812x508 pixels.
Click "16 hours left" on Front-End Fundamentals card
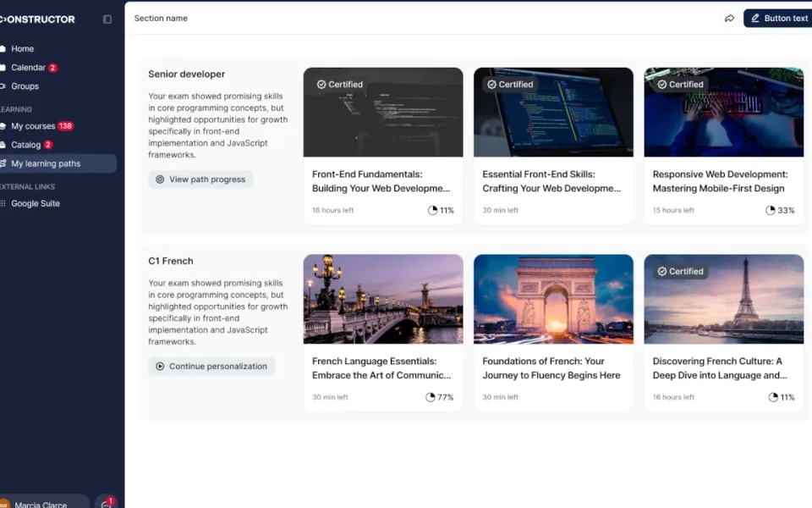(333, 210)
